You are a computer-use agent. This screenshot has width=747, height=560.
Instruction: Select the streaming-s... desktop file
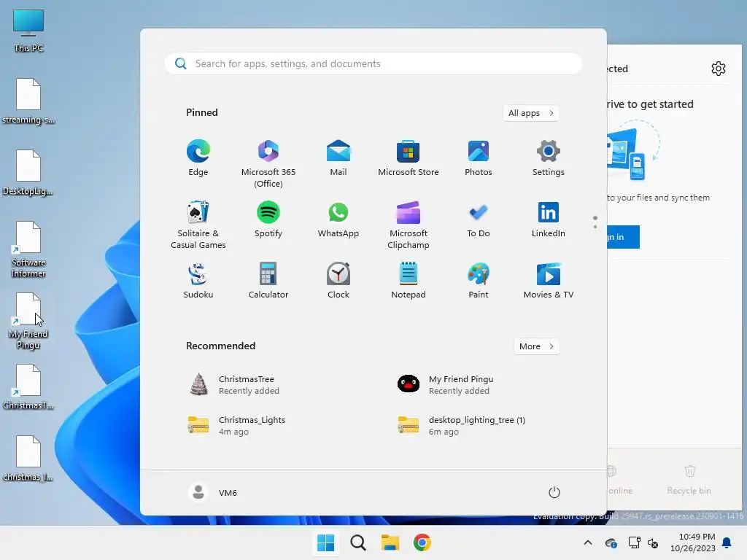pos(28,101)
